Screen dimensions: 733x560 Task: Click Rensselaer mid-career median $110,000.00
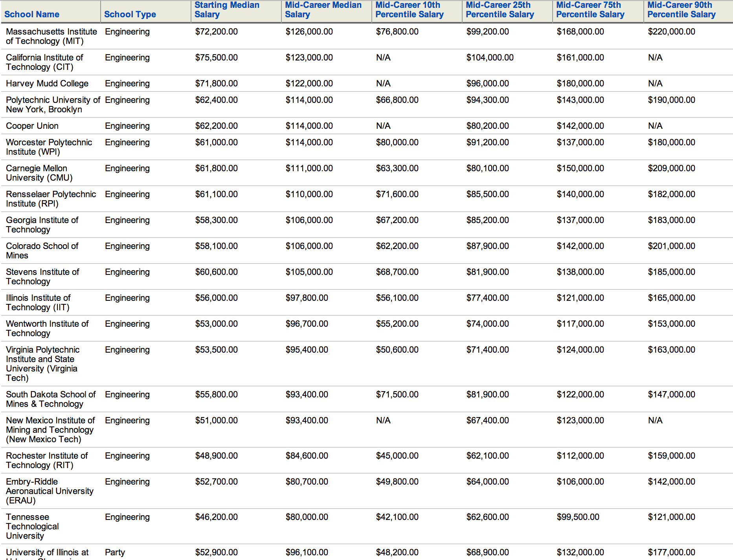pos(309,194)
